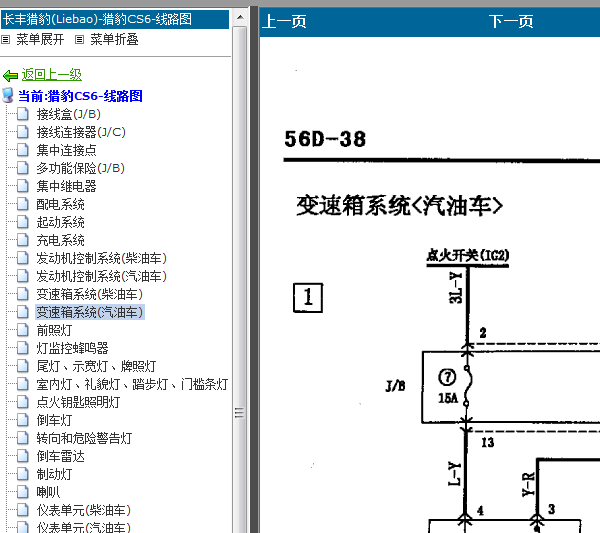Click the page icon beside 喇叭

click(23, 492)
